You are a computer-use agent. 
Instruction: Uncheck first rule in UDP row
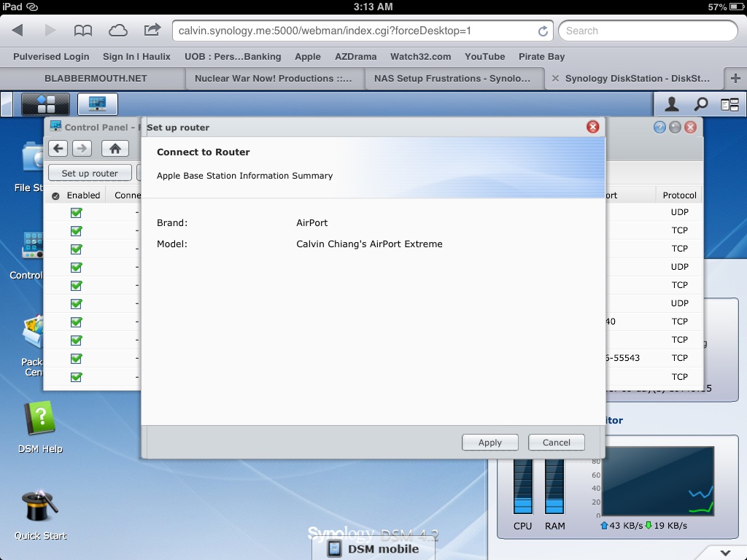(76, 213)
